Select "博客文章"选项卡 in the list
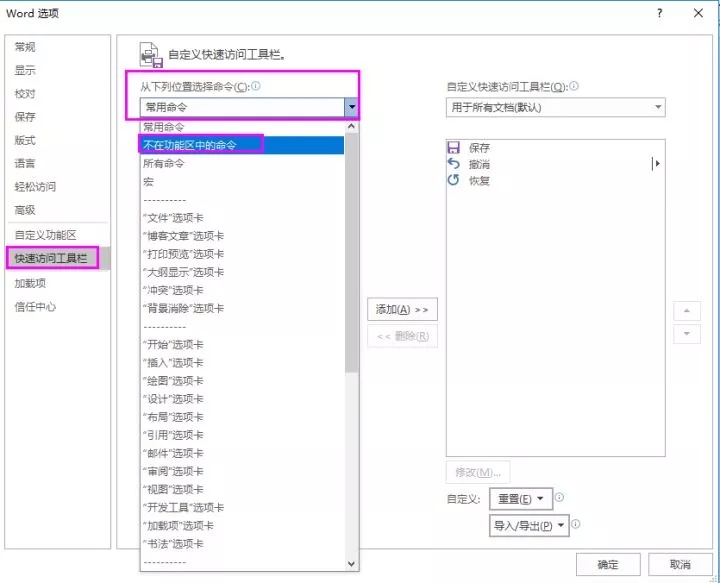The width and height of the screenshot is (720, 583). 242,236
